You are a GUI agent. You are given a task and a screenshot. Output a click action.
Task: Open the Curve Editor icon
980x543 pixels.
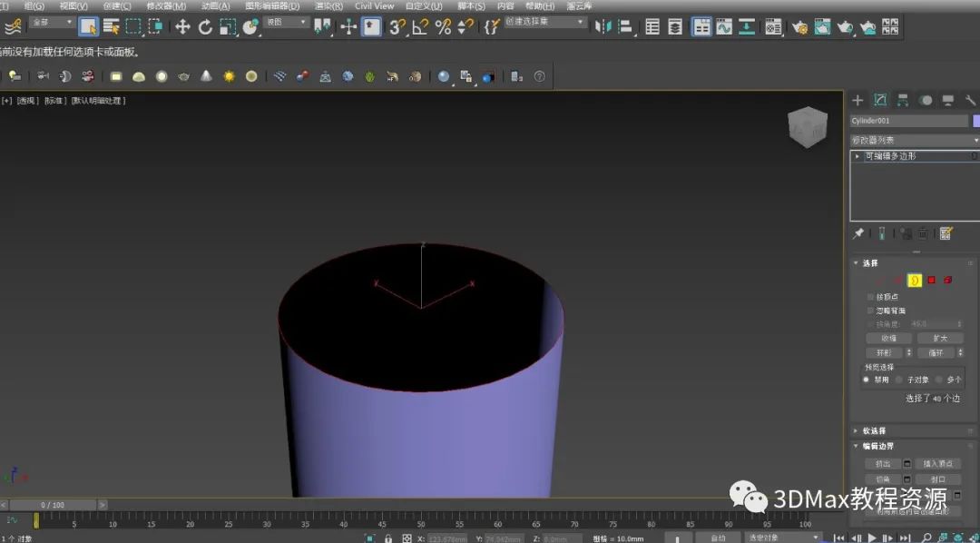tap(725, 27)
